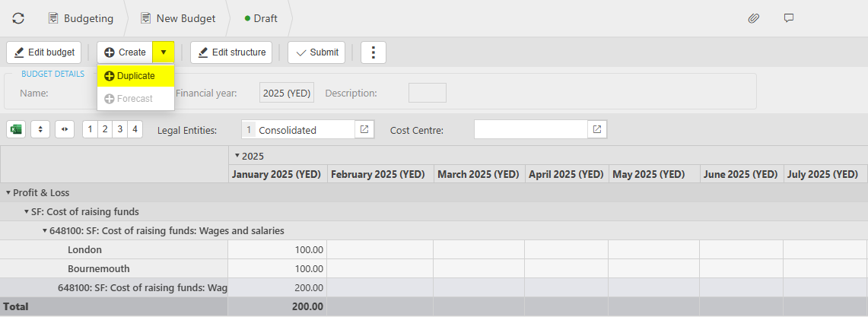Click the Edit budget button

[44, 52]
